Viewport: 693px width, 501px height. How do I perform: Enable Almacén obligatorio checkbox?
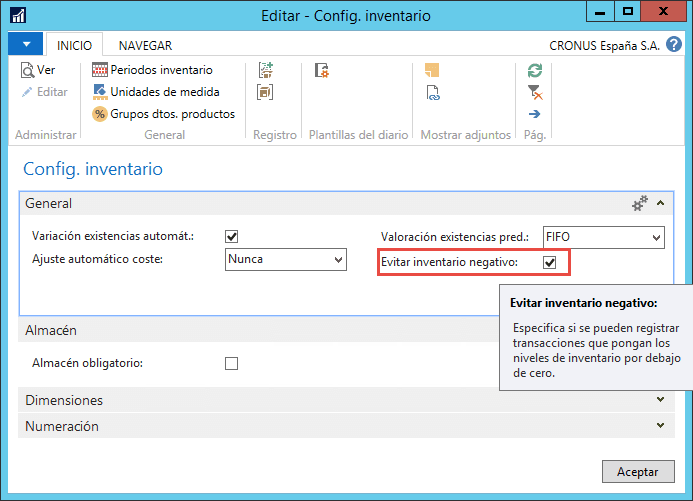tap(232, 363)
